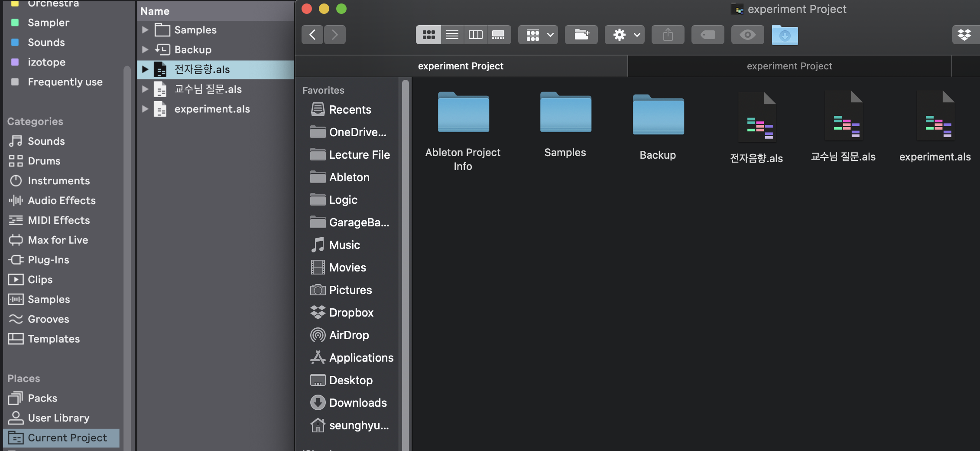
Task: Switch Finder to list view
Action: (x=452, y=35)
